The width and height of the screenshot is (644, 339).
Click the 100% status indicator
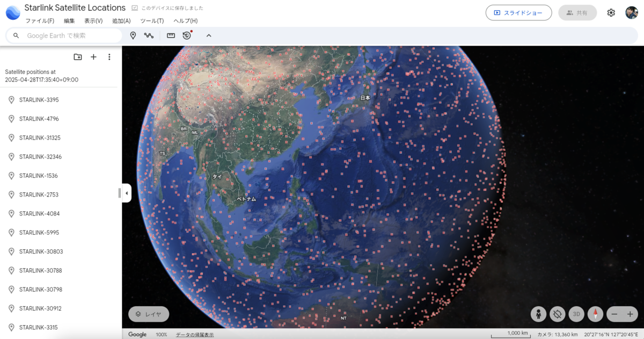162,334
